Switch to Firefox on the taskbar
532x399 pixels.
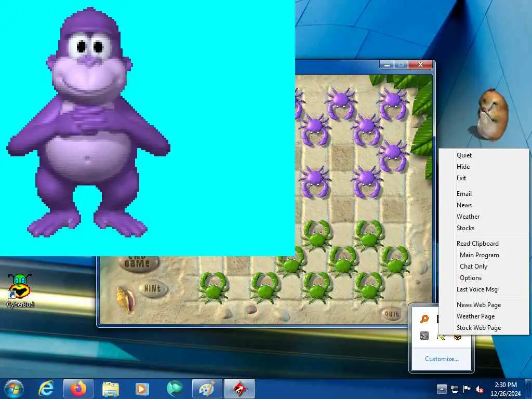pos(78,389)
